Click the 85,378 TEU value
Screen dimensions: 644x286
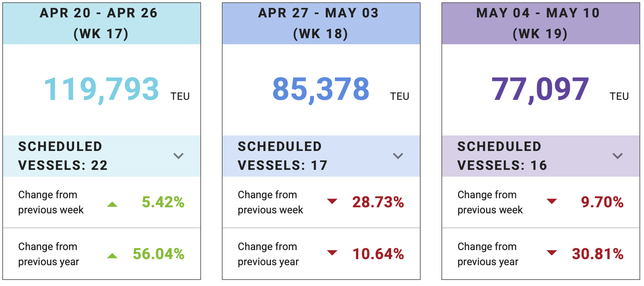pyautogui.click(x=320, y=89)
